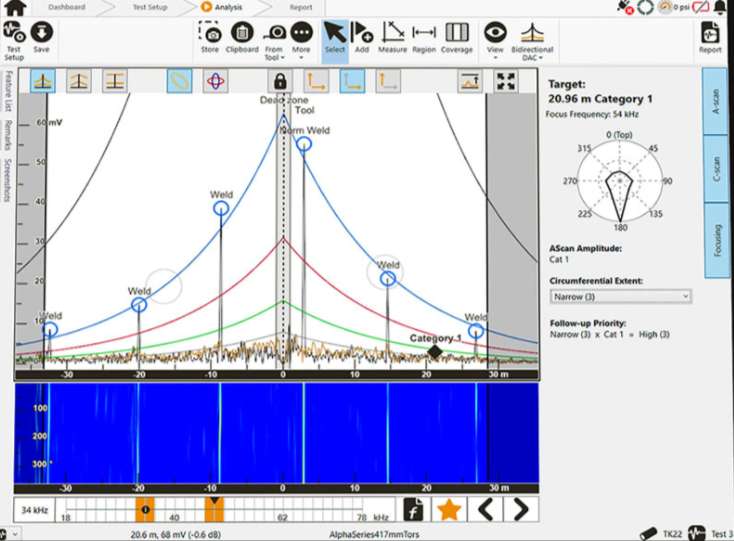This screenshot has height=541, width=734.
Task: Activate the Region tool
Action: [424, 35]
